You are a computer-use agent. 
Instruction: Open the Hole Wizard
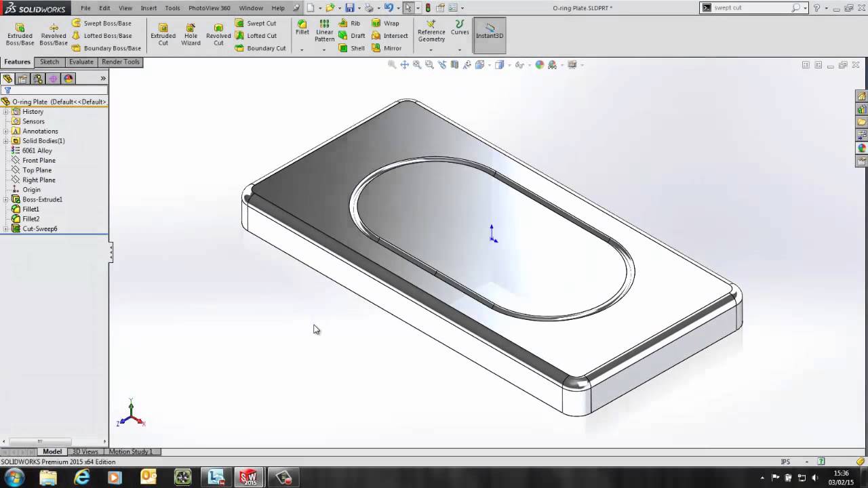tap(191, 35)
